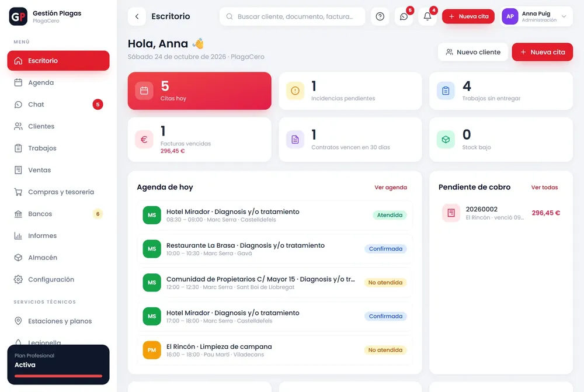Click the Configuración gear icon
Screen dimensions: 584x392
pyautogui.click(x=18, y=279)
